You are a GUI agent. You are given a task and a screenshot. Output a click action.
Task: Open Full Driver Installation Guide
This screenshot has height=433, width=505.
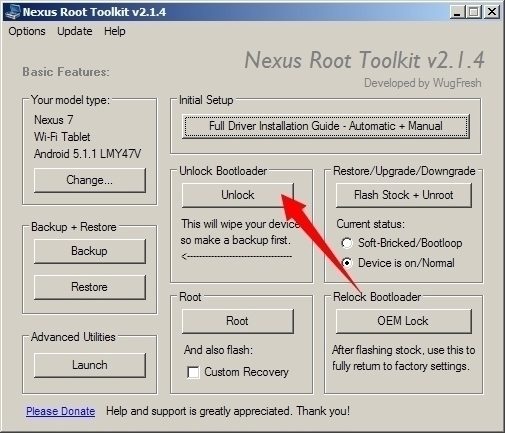326,126
